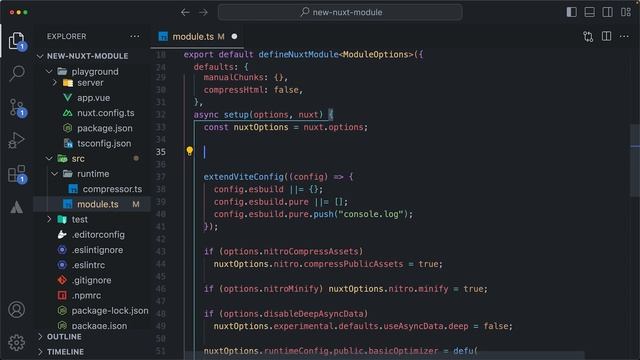Viewport: 640px width, 360px height.
Task: Click 'defineNuxtModule' in the code
Action: coord(298,55)
